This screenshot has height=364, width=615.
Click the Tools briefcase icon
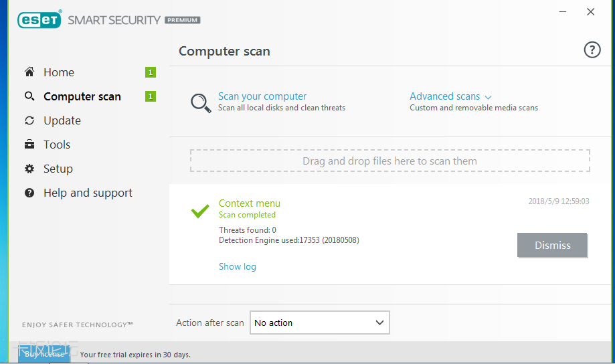point(29,145)
